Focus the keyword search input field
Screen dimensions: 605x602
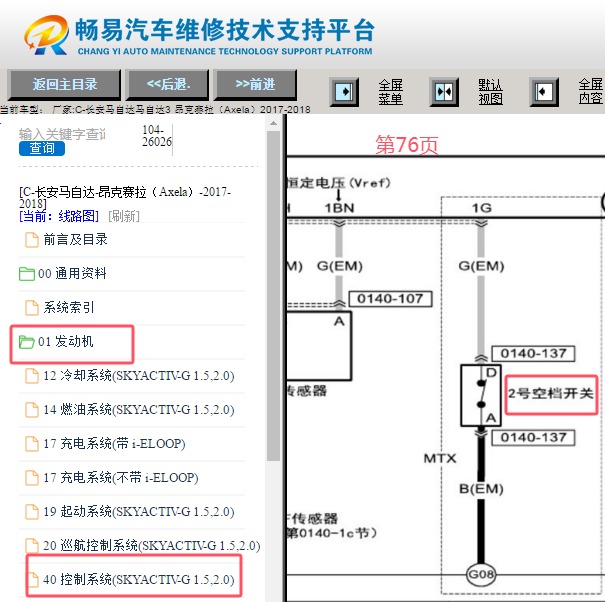(62, 134)
